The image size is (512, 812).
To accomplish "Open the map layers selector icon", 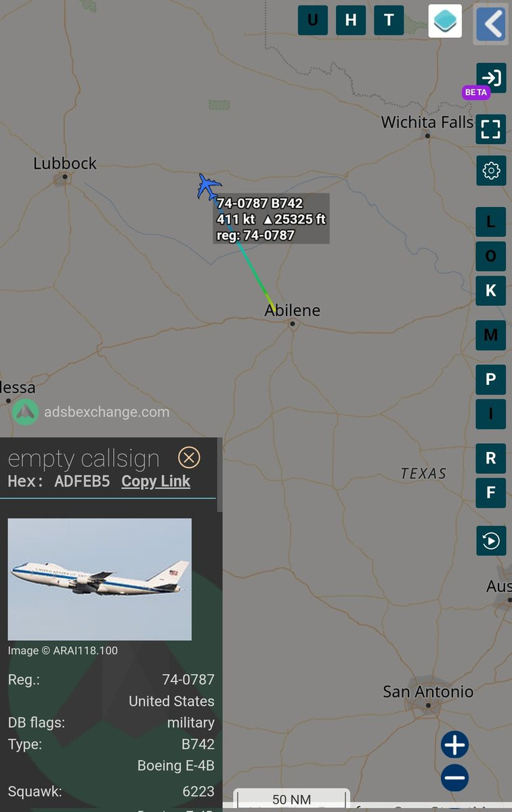I will (445, 20).
